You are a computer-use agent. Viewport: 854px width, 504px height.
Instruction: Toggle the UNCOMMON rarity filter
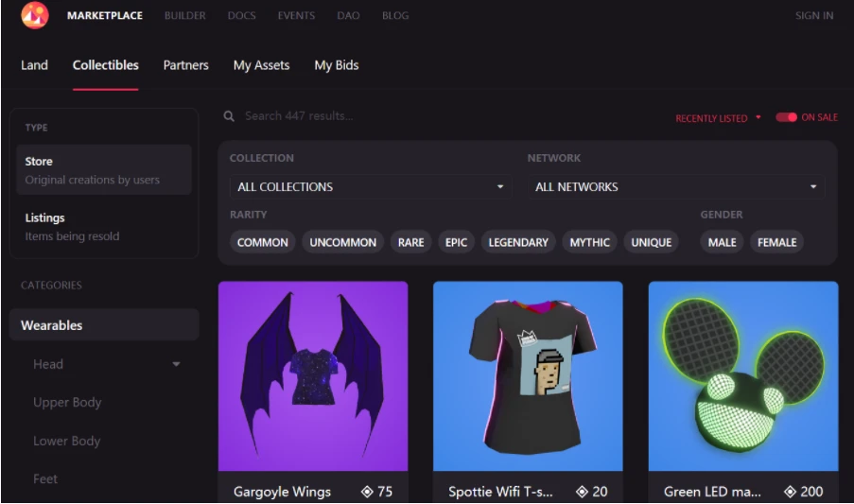click(x=342, y=242)
